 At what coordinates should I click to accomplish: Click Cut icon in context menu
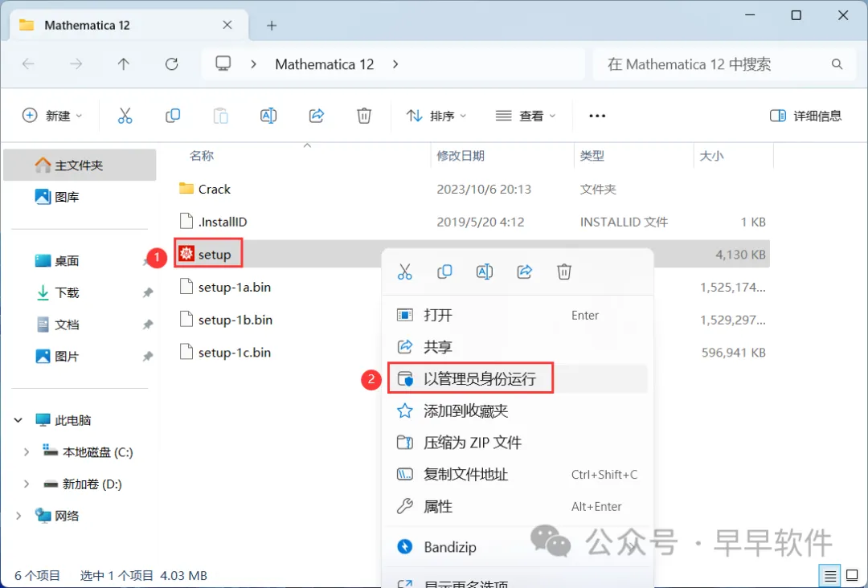click(x=404, y=272)
